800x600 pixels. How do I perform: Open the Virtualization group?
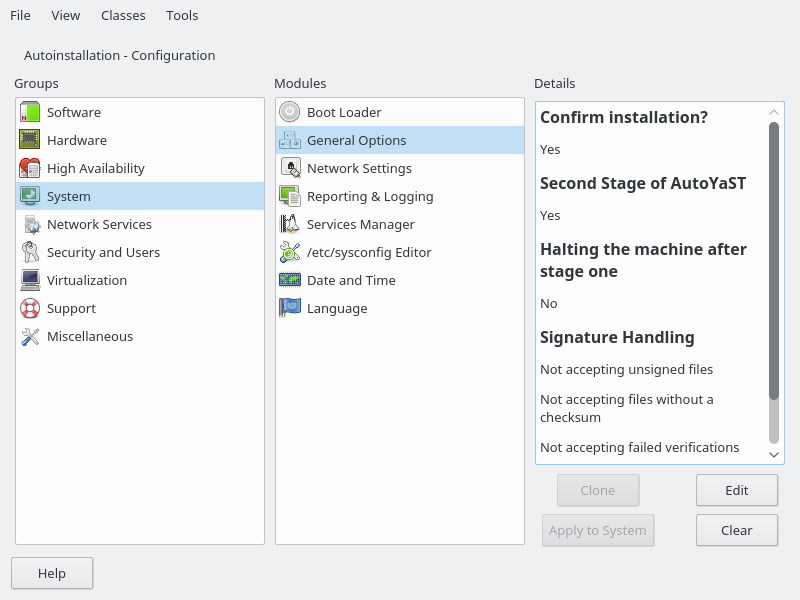click(87, 280)
